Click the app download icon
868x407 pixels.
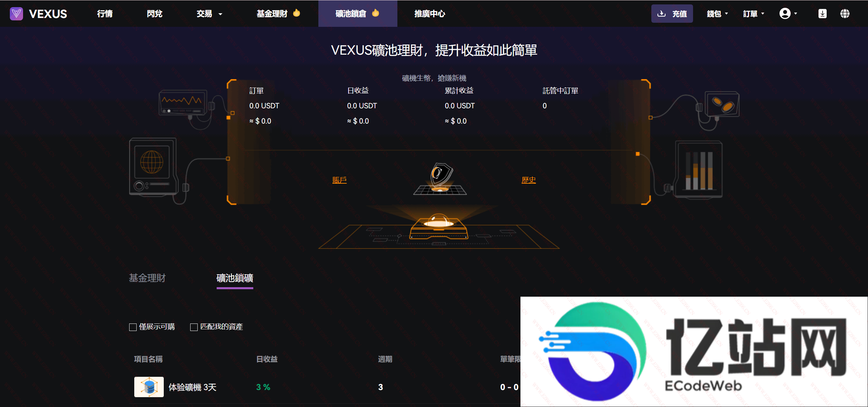coord(822,14)
